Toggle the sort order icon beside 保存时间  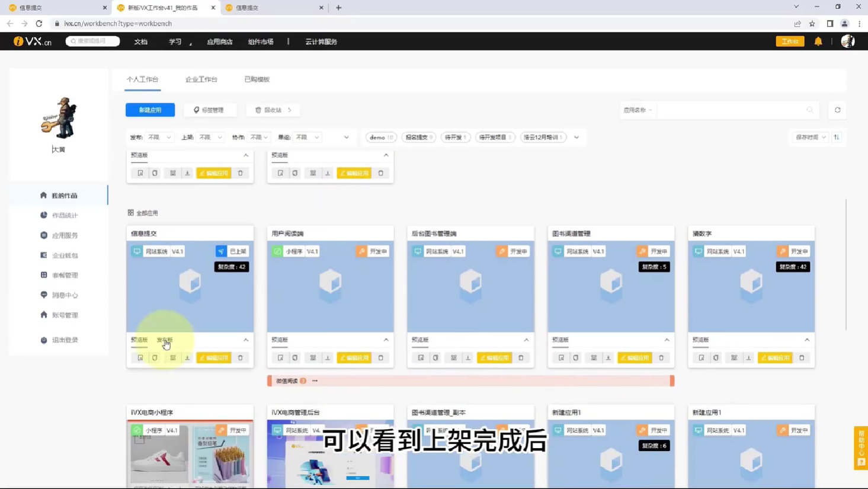[x=837, y=137]
